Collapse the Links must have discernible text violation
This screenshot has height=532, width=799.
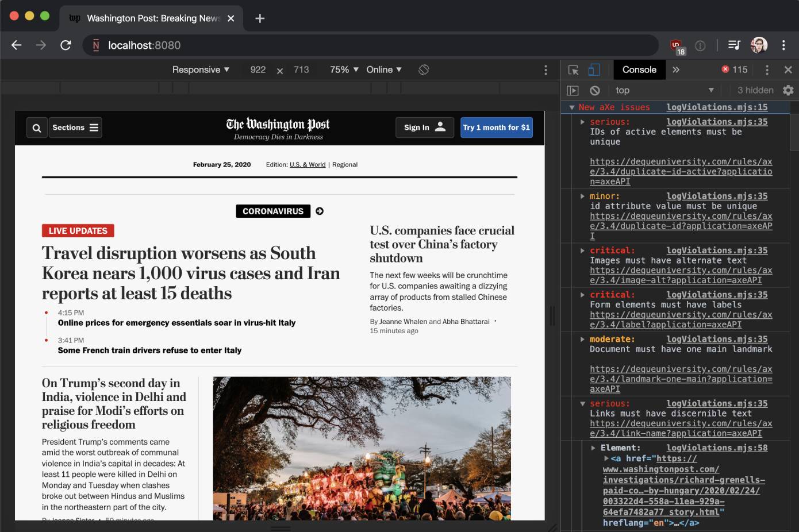582,403
